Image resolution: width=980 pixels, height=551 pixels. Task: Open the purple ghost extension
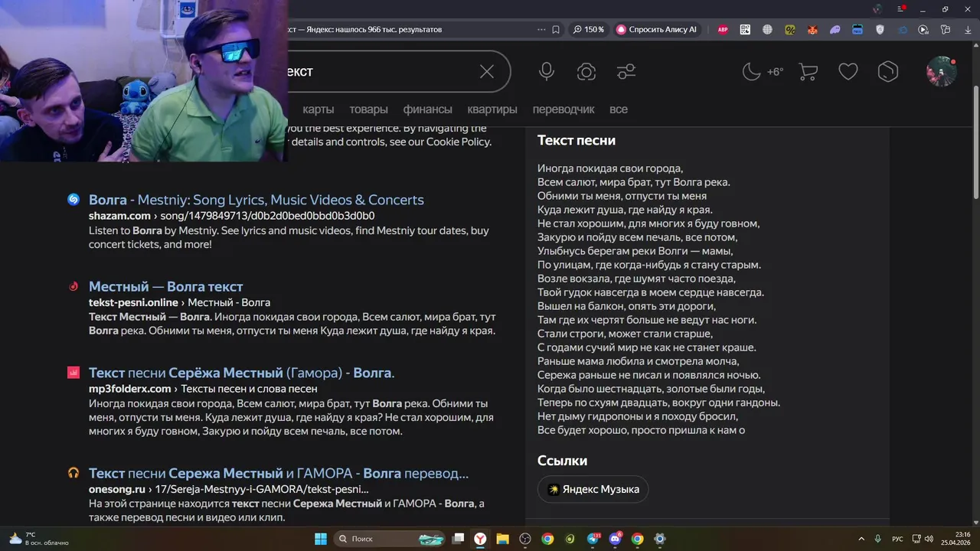point(835,30)
